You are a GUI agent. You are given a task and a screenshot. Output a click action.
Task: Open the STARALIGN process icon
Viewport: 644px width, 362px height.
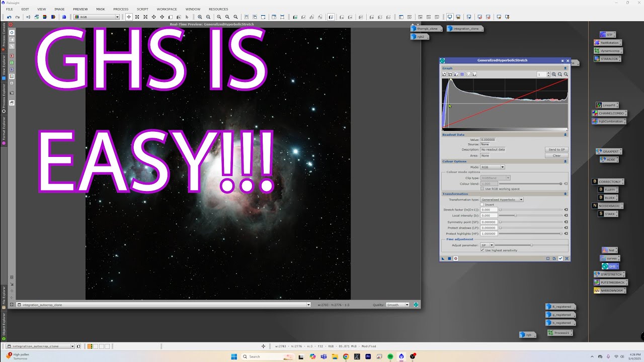(606, 59)
